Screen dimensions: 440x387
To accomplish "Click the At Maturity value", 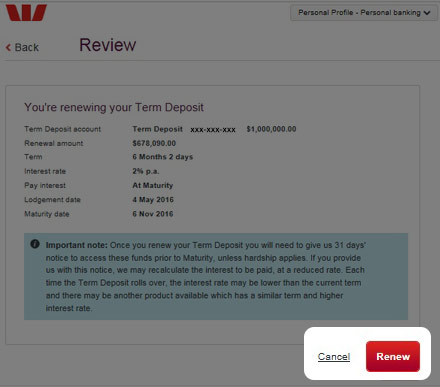I will [x=153, y=185].
